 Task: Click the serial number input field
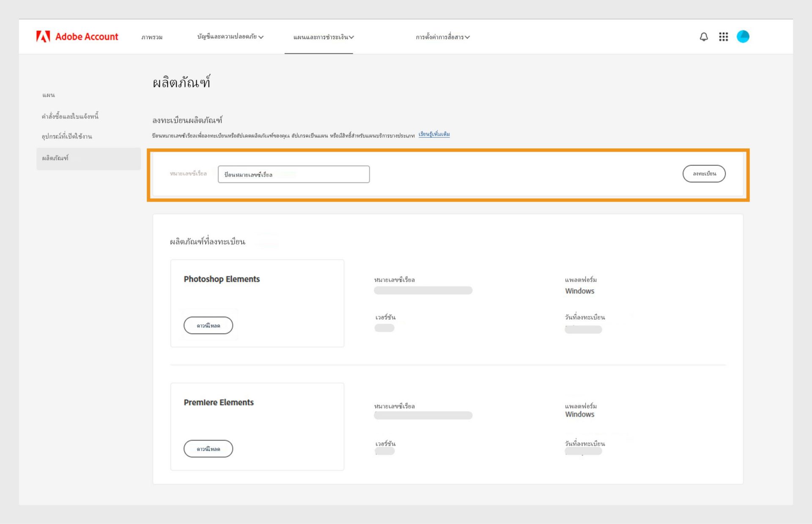click(294, 174)
